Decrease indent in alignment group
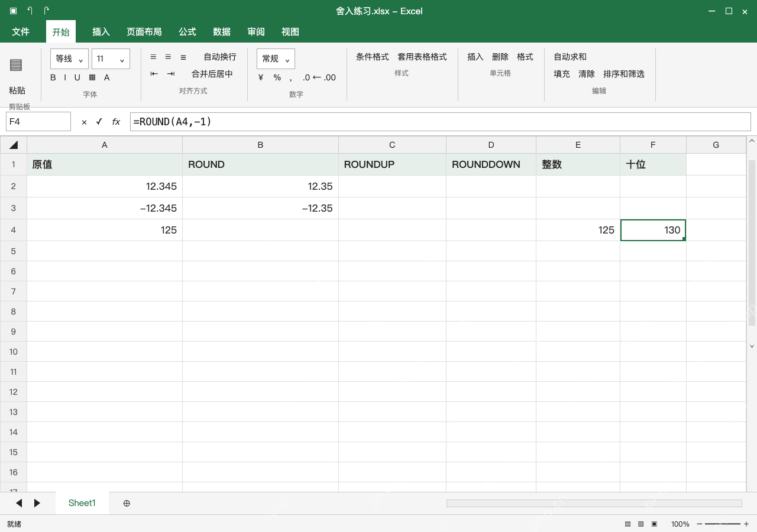This screenshot has height=532, width=757. [154, 74]
